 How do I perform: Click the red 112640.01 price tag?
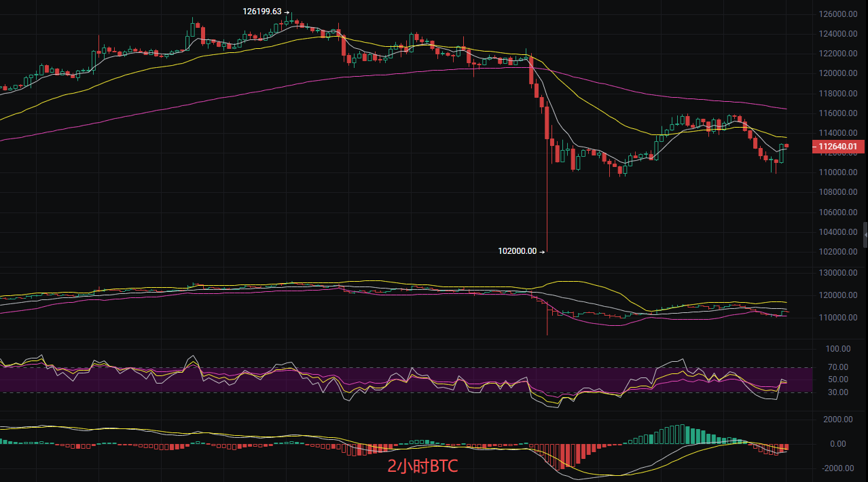[x=838, y=147]
